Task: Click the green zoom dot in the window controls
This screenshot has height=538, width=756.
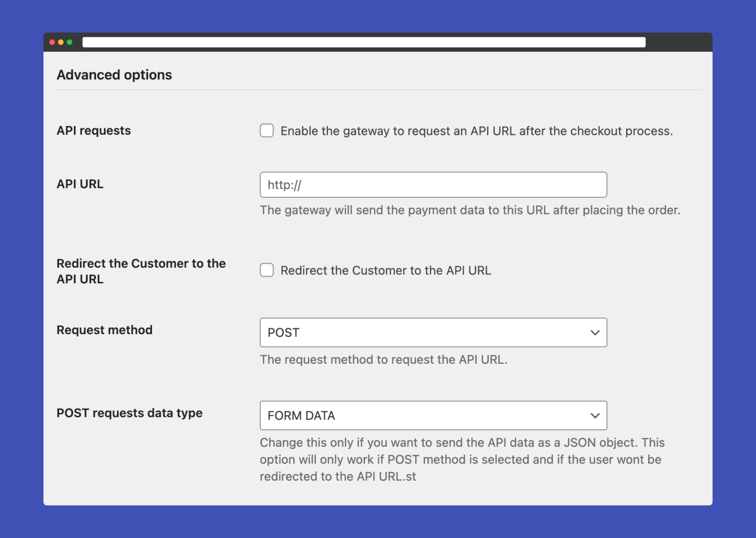Action: [x=70, y=42]
